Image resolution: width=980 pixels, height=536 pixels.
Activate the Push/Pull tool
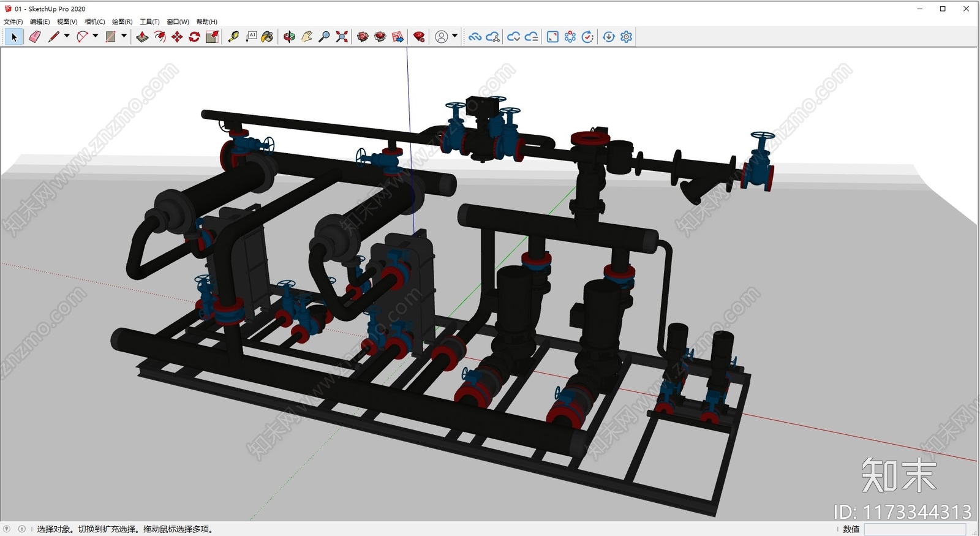pos(142,37)
